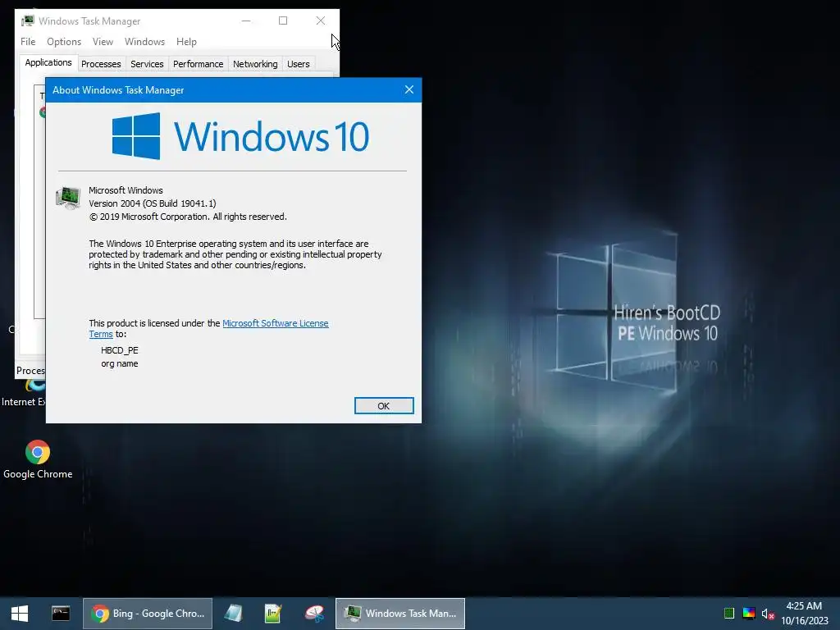Image resolution: width=840 pixels, height=630 pixels.
Task: Open the Options menu in Task Manager
Action: click(64, 41)
